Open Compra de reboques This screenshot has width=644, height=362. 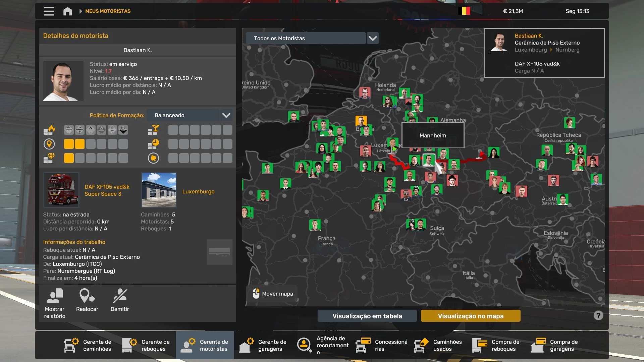click(496, 345)
